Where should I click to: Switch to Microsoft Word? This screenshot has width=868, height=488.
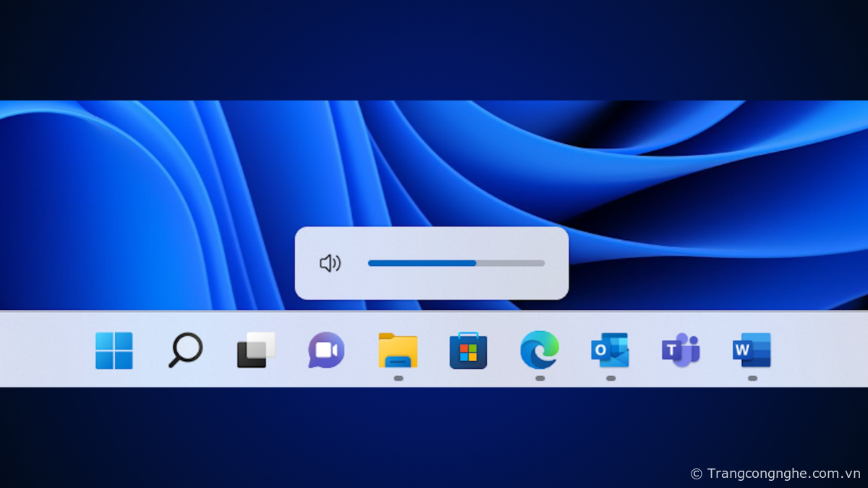752,351
